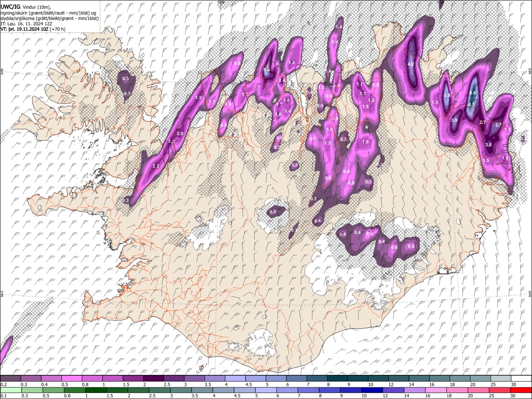The height and width of the screenshot is (399, 532).
Task: Pick purple scale swatch between 4 and 4.5
Action: point(235,379)
